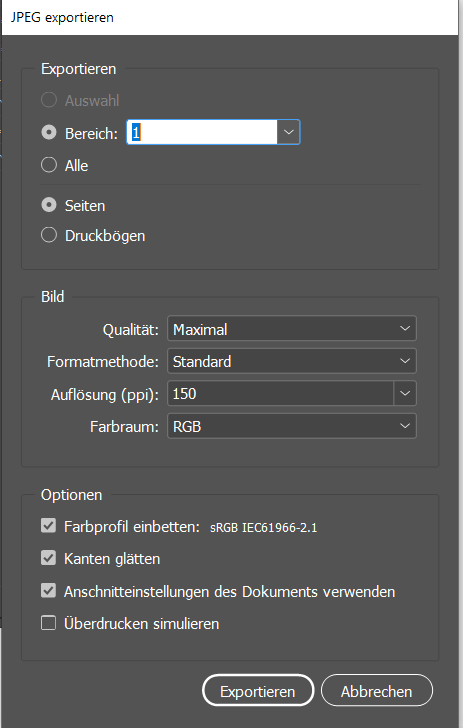Open the Qualität dropdown set to Maximal
Image resolution: width=463 pixels, height=728 pixels.
tap(292, 329)
